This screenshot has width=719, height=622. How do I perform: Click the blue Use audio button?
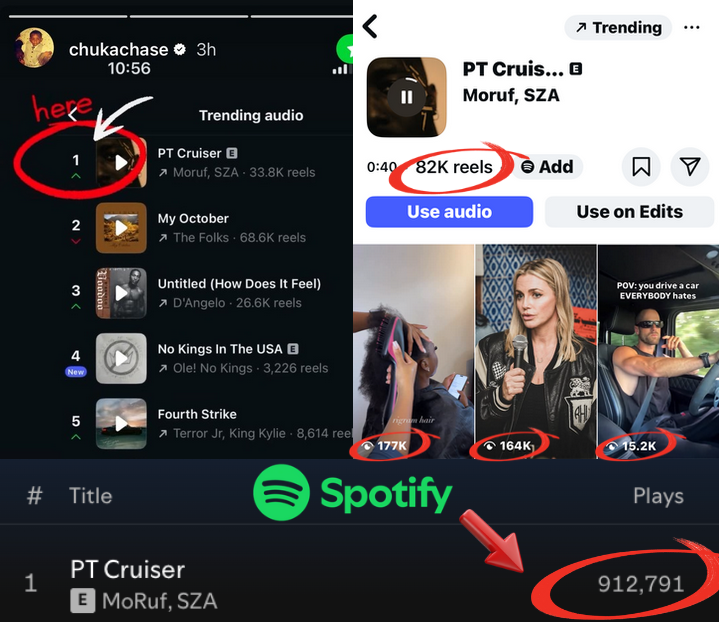(449, 211)
